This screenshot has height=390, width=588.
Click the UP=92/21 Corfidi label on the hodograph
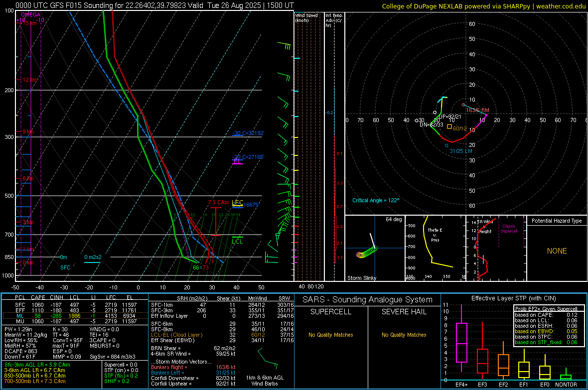450,117
